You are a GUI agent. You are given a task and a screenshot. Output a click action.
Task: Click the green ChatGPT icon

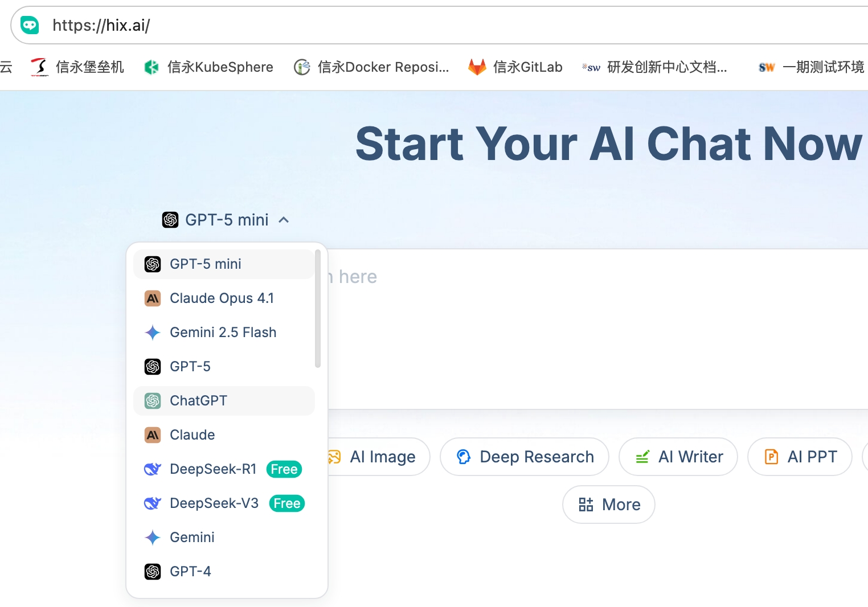[153, 401]
